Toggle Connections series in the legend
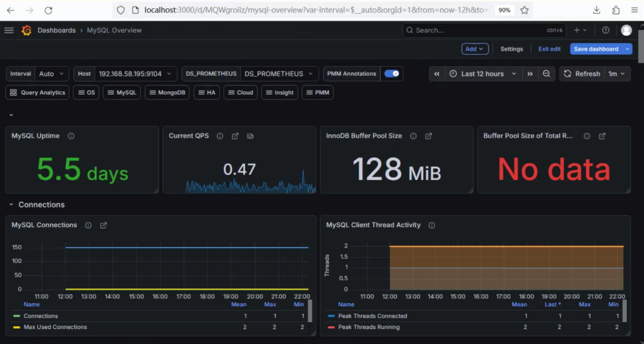Screen dimensions: 644x344 tap(41, 316)
